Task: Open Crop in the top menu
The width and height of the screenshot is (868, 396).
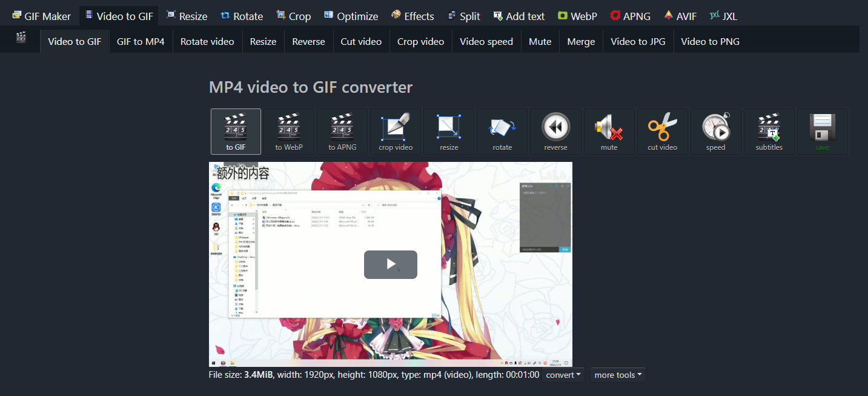Action: pos(293,16)
